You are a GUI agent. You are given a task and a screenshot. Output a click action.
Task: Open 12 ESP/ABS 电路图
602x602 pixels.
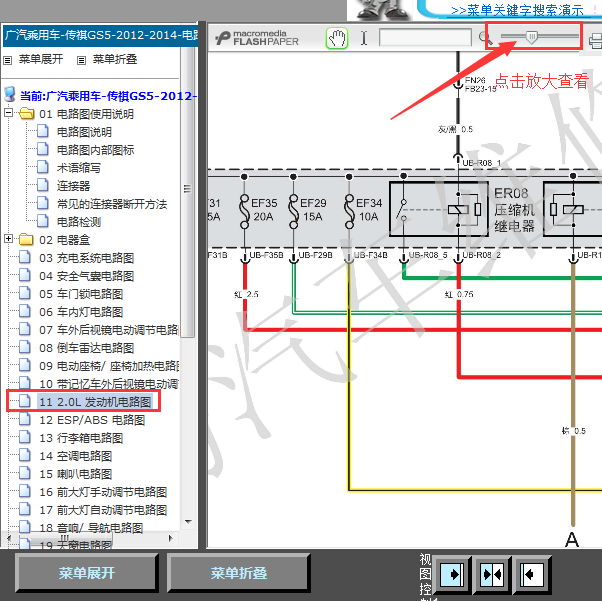tap(92, 420)
